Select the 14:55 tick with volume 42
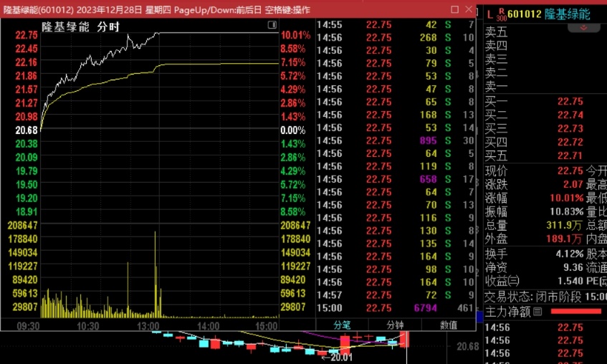This screenshot has width=607, height=364. point(396,25)
